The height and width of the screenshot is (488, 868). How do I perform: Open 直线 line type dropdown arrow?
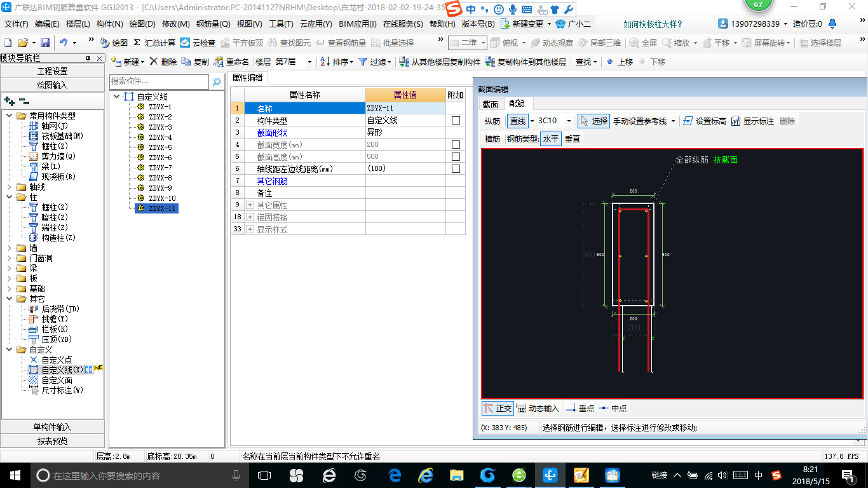coord(532,121)
